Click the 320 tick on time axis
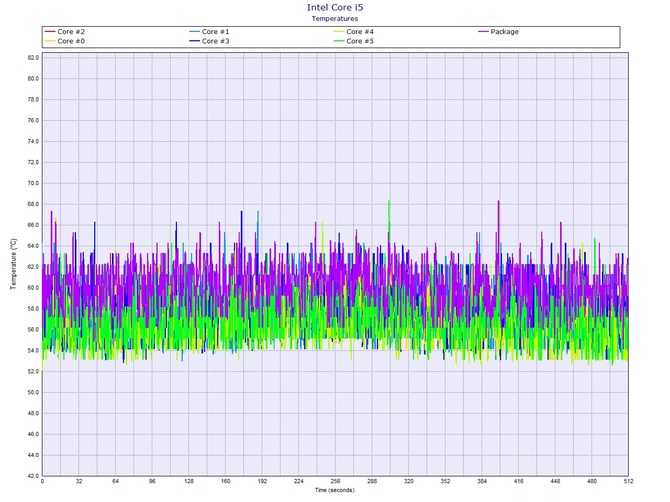The height and width of the screenshot is (502, 670). pos(409,481)
